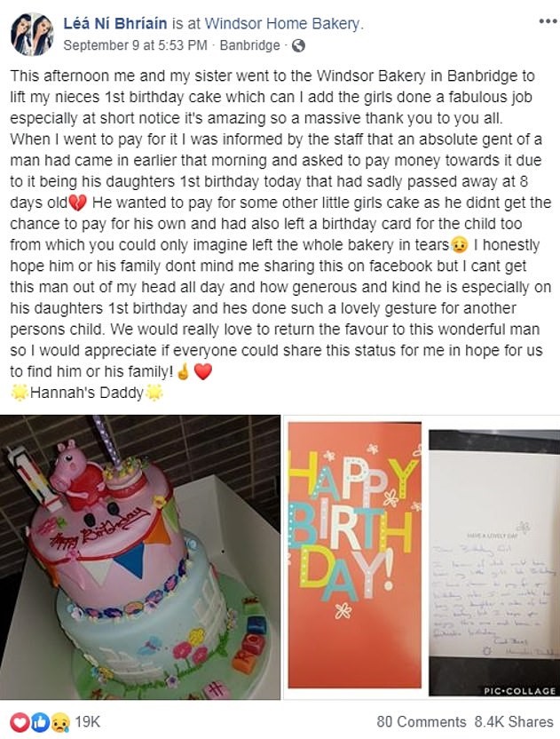Click the sad face reaction icon

click(x=60, y=721)
